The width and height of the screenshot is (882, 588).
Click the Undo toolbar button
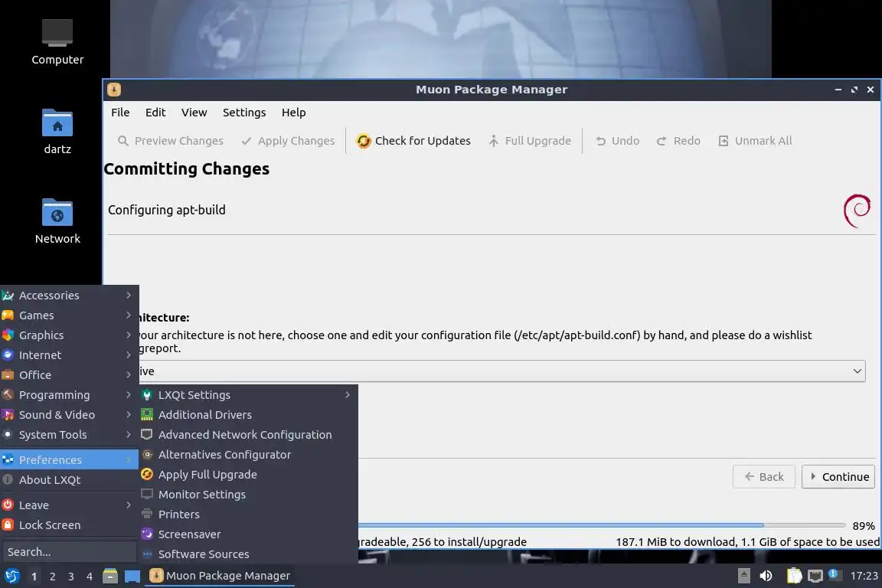pyautogui.click(x=617, y=141)
